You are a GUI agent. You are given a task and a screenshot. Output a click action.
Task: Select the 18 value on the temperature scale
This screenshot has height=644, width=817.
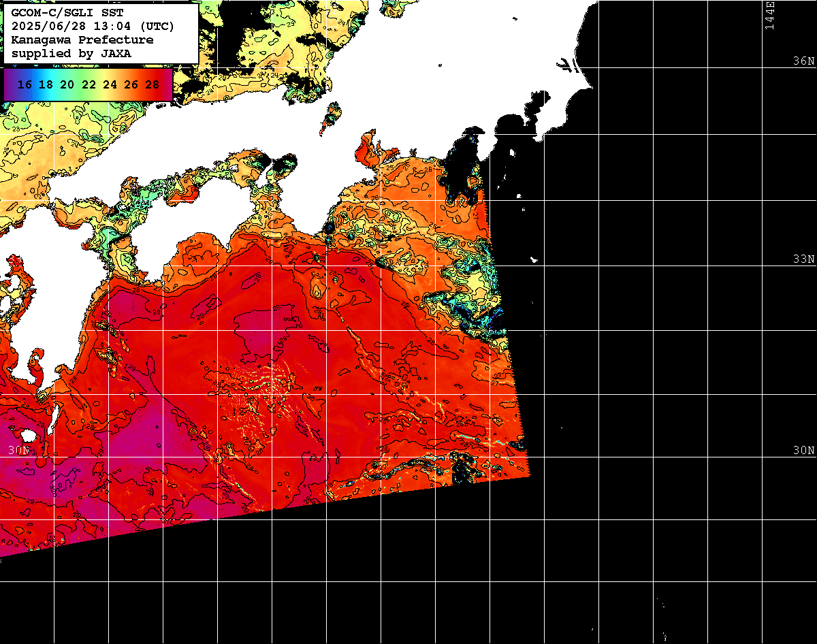click(46, 84)
